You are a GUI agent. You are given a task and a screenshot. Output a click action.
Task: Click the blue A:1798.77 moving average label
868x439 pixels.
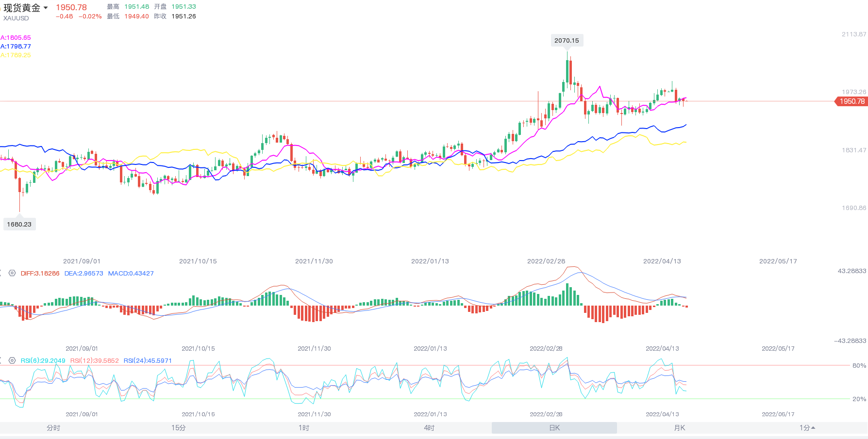[x=16, y=47]
